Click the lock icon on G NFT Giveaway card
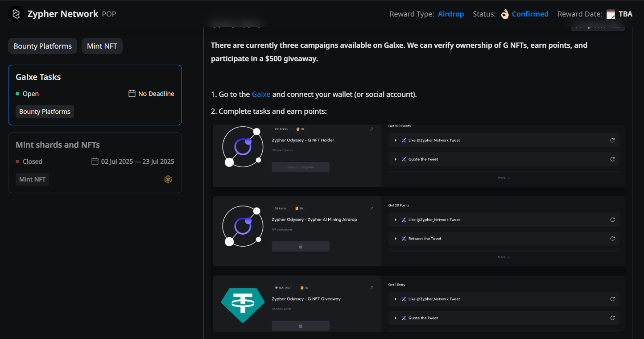Image resolution: width=644 pixels, height=339 pixels. click(x=301, y=326)
